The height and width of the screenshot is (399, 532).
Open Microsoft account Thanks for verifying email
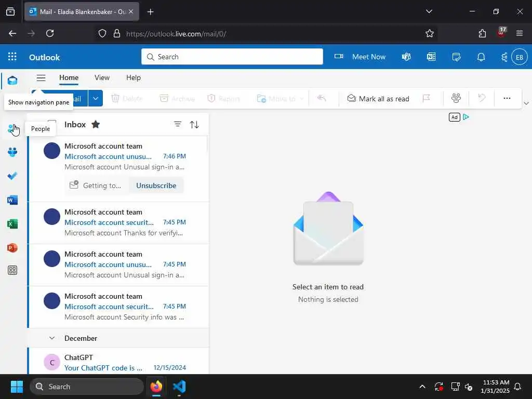coord(118,222)
